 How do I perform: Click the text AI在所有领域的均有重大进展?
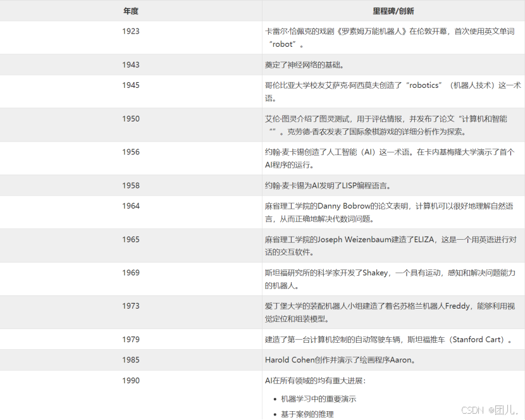coord(316,381)
